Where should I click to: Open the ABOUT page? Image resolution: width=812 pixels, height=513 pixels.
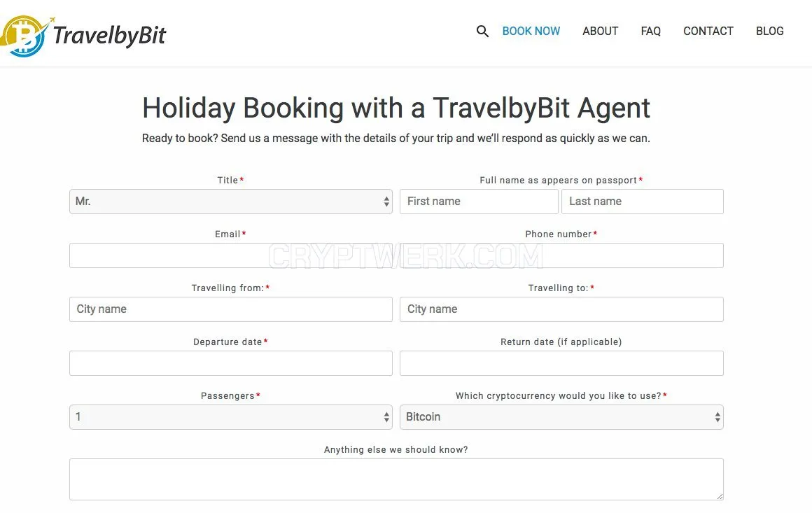(600, 31)
